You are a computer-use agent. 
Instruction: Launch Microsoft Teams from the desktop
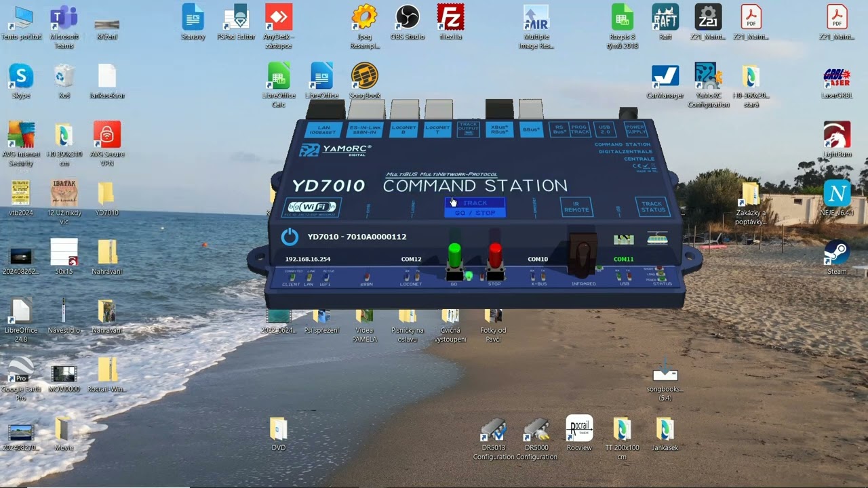point(64,26)
